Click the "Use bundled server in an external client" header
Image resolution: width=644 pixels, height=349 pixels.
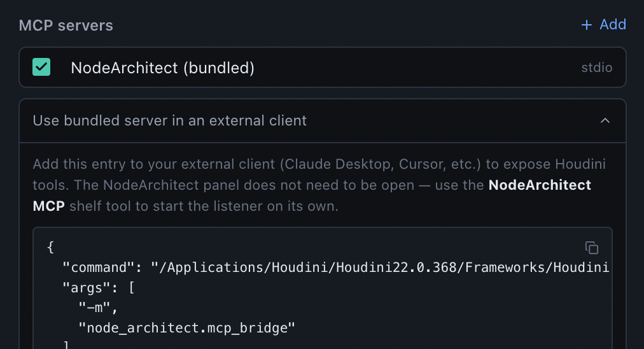(323, 121)
